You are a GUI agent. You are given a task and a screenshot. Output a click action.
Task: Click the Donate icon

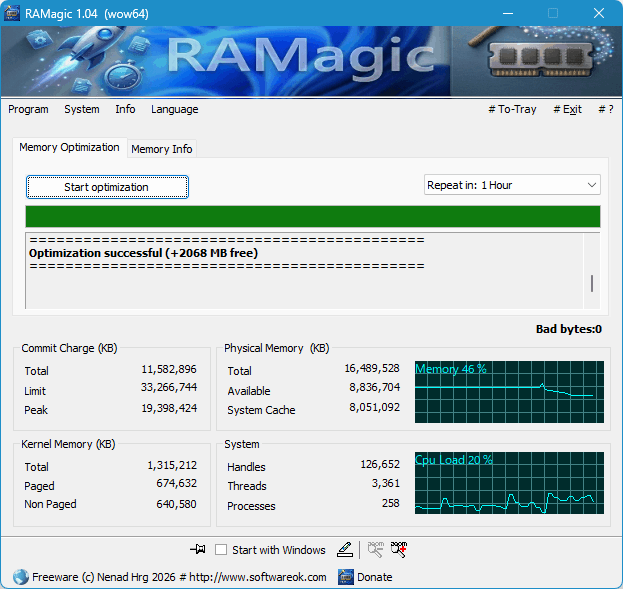point(346,577)
